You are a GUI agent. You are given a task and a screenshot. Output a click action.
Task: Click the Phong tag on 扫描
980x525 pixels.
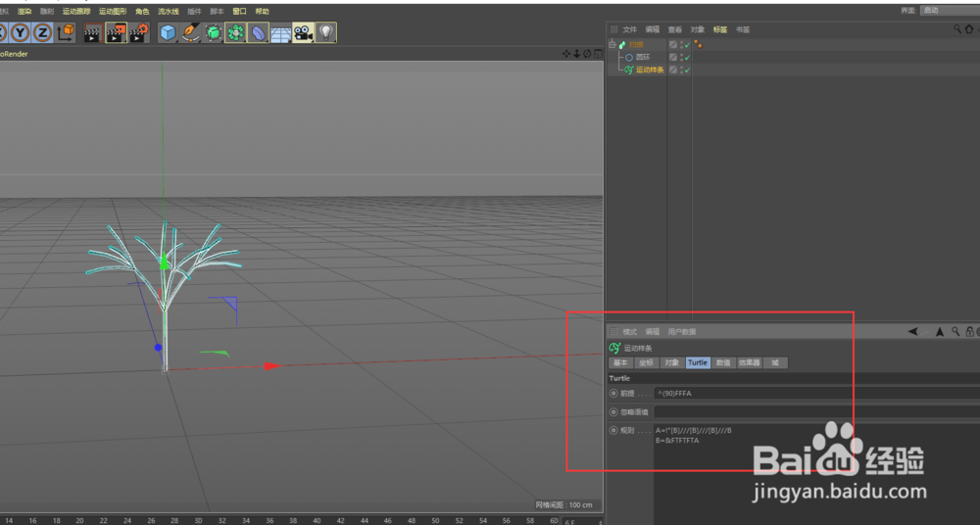point(698,44)
